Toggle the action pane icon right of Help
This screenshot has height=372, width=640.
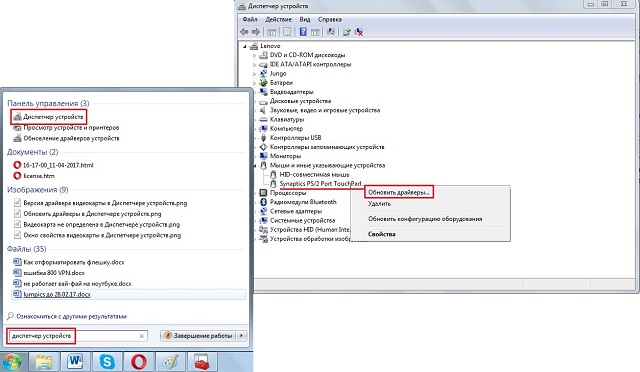[315, 32]
